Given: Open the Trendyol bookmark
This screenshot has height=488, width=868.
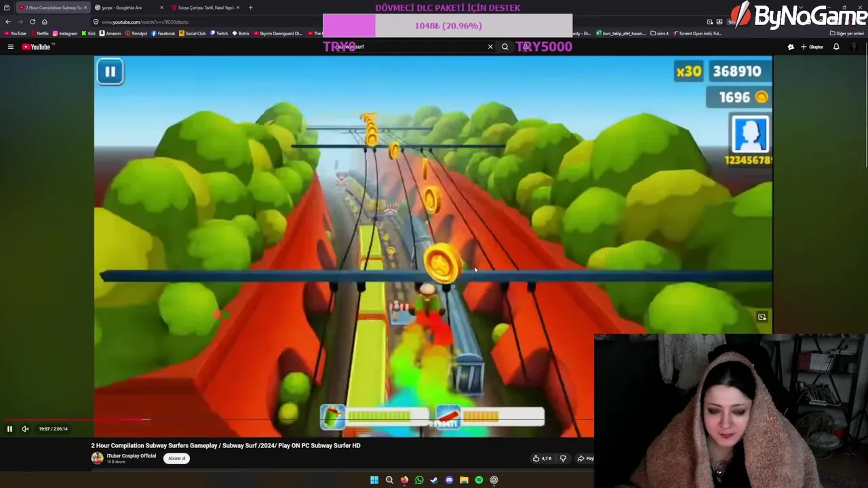Looking at the screenshot, I should (x=136, y=33).
